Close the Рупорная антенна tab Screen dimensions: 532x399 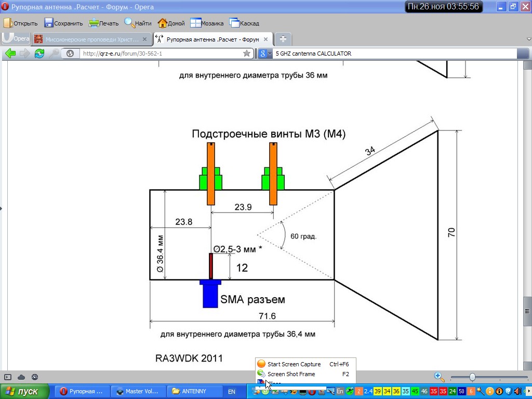[265, 39]
